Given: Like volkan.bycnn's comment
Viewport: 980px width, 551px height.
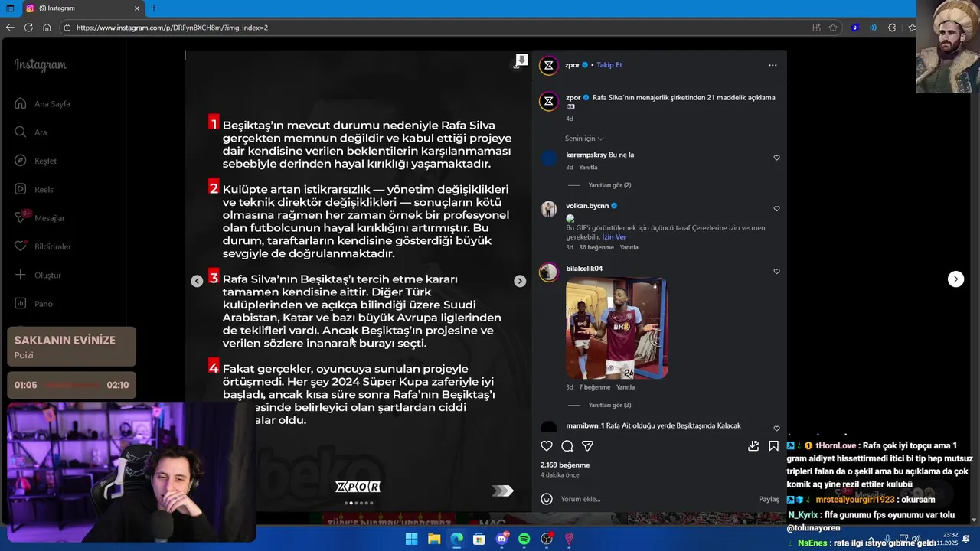Looking at the screenshot, I should coord(776,208).
